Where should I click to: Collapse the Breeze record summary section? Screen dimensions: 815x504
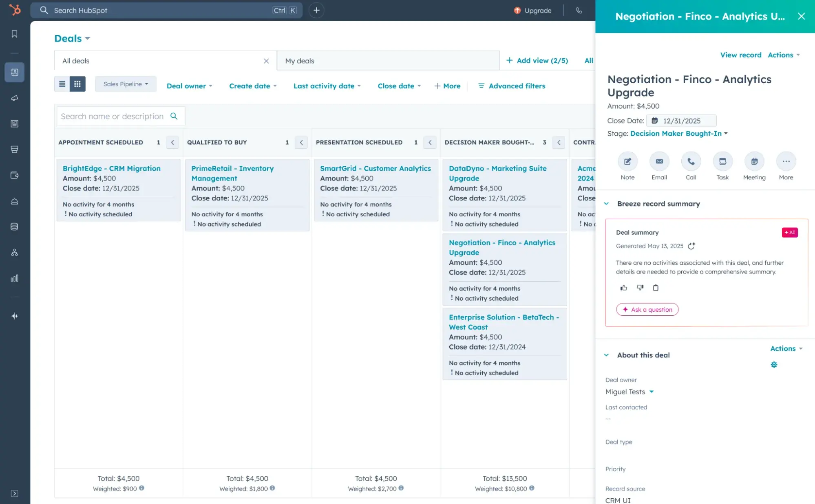(x=606, y=204)
